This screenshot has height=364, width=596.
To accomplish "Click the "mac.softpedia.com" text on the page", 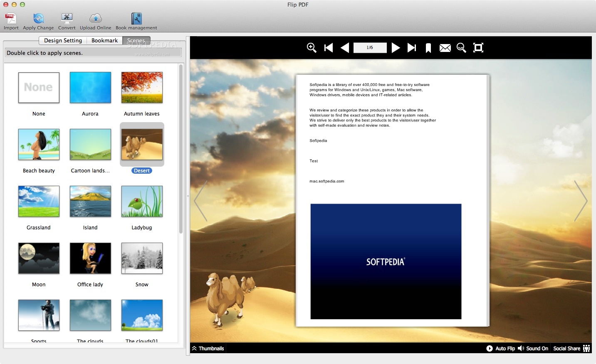I will [327, 181].
